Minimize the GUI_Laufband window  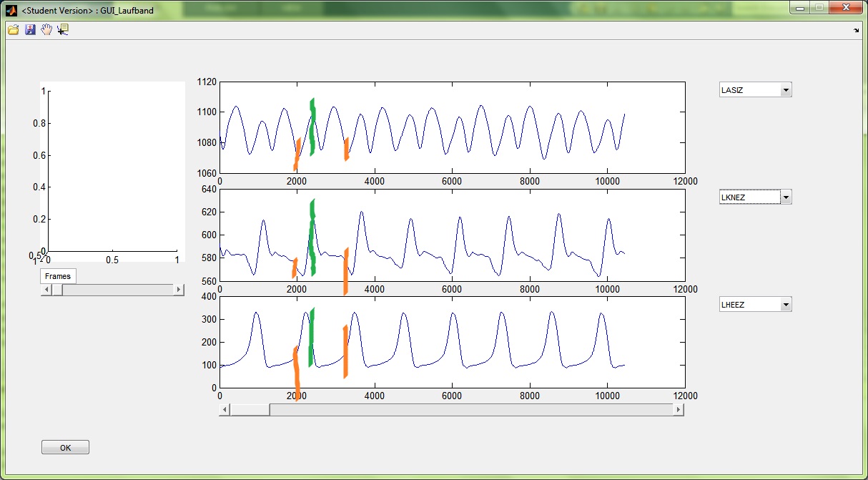[x=800, y=8]
